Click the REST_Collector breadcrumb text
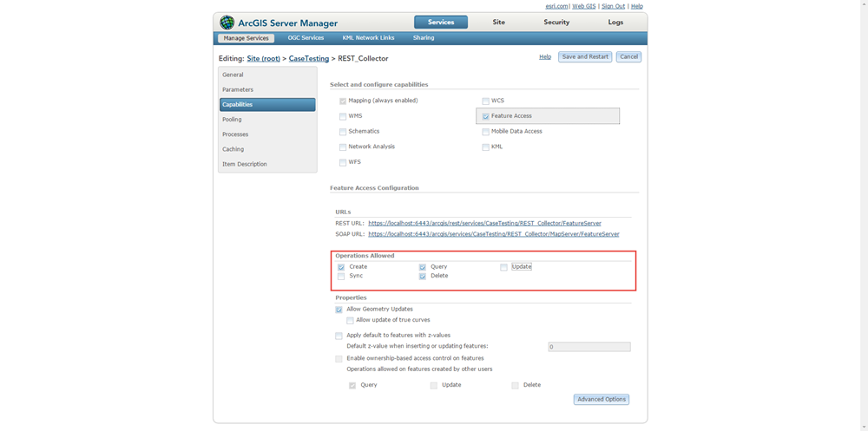Viewport: 868px width, 431px height. (363, 58)
